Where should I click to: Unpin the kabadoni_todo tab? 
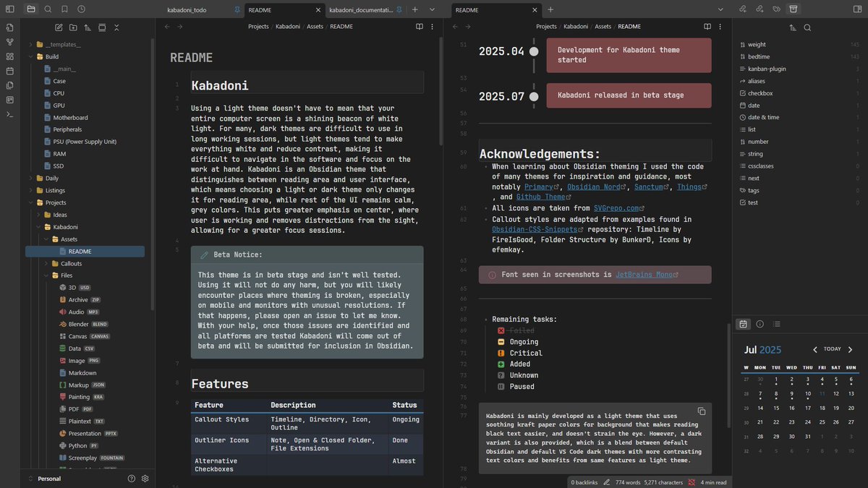click(x=237, y=10)
